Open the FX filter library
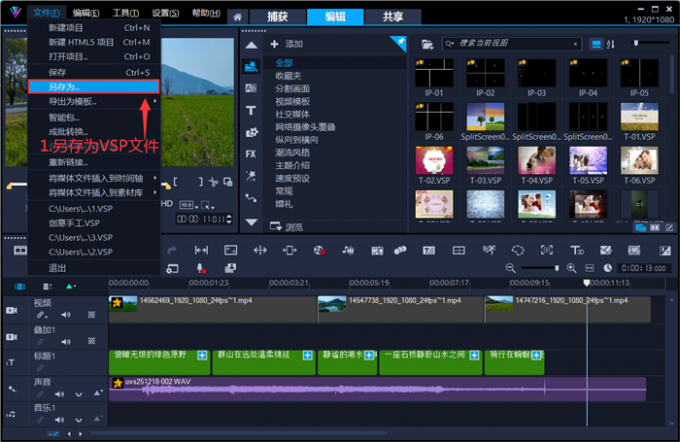 tap(251, 153)
